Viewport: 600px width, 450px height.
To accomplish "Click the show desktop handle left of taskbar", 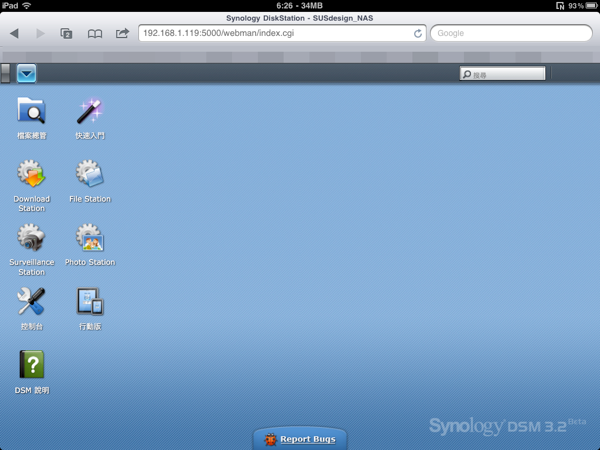I will [x=5, y=73].
